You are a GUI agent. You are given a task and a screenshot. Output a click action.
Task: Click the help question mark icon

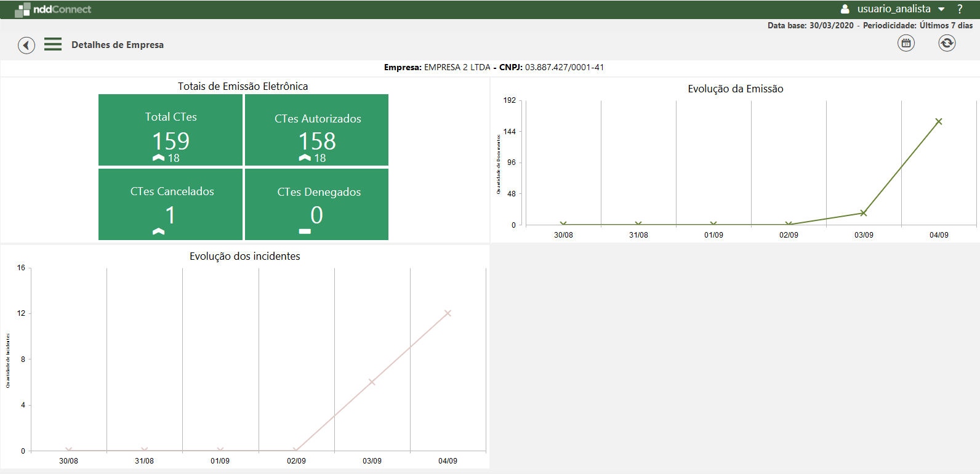coord(959,9)
